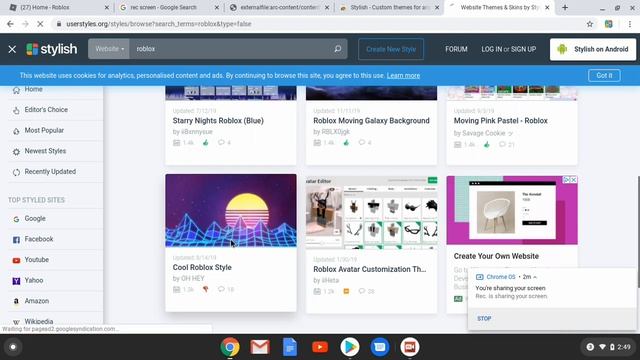This screenshot has width=640, height=360.
Task: Stop loading the page
Action: pyautogui.click(x=40, y=24)
